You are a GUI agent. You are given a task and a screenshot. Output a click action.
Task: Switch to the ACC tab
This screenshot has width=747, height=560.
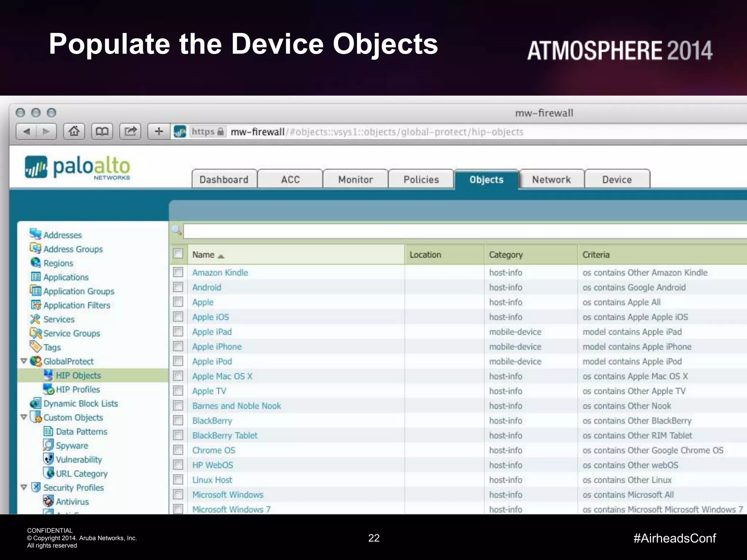click(x=290, y=179)
